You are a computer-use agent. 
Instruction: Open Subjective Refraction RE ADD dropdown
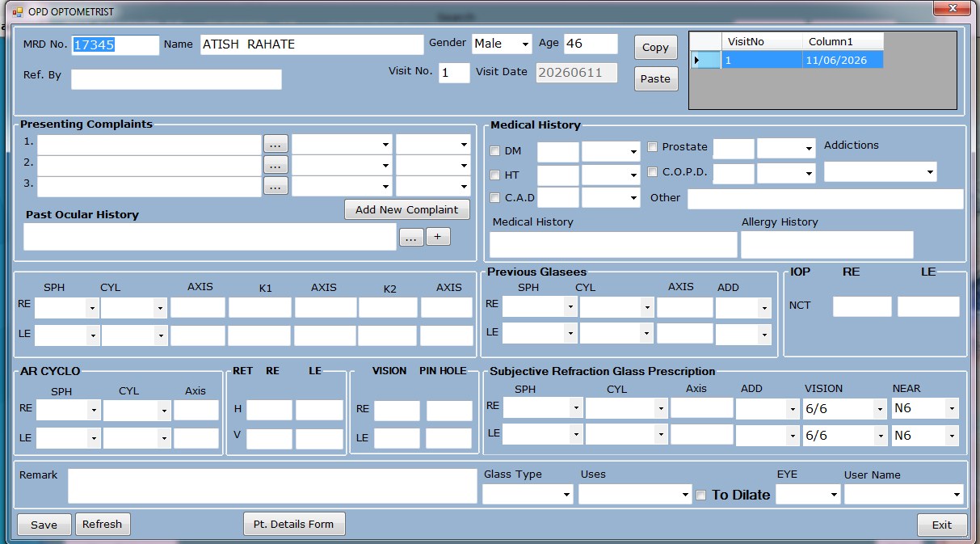pos(768,409)
